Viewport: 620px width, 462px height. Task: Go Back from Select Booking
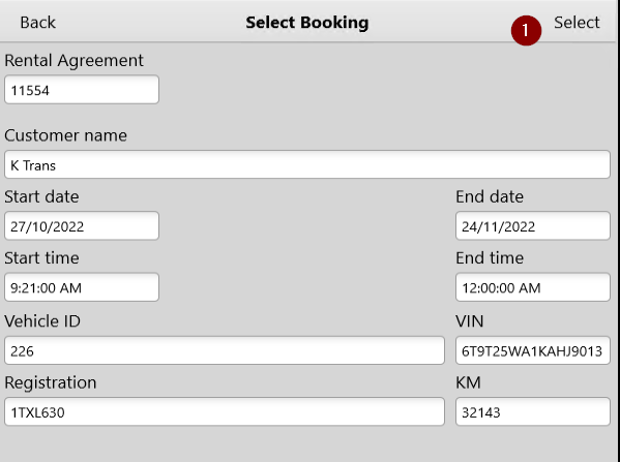[x=38, y=23]
